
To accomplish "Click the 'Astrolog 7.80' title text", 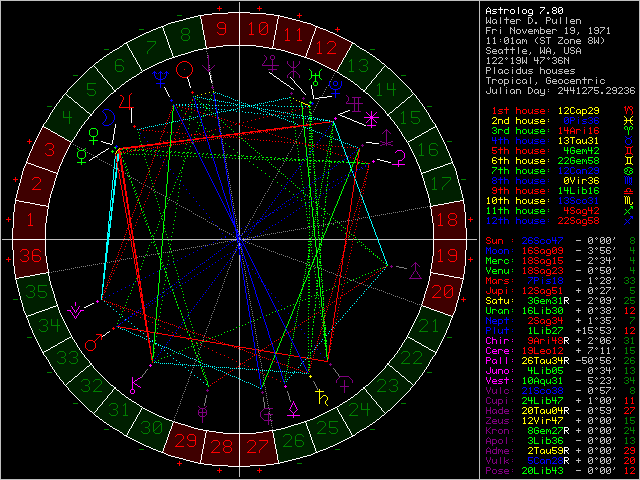I will (524, 11).
